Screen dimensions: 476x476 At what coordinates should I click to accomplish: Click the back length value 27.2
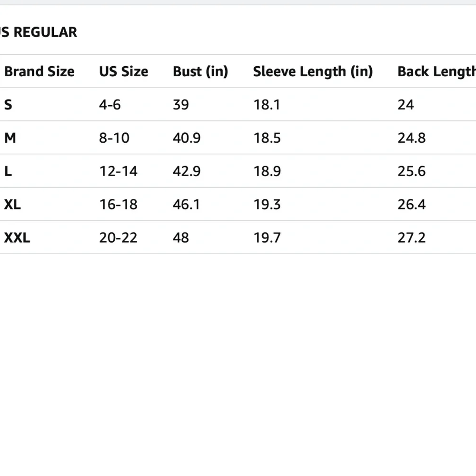pyautogui.click(x=411, y=238)
